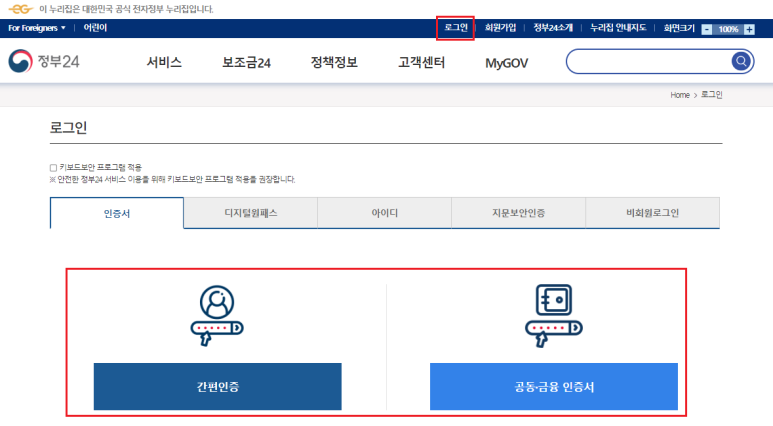
Task: Click the 회원가입 link
Action: point(500,28)
